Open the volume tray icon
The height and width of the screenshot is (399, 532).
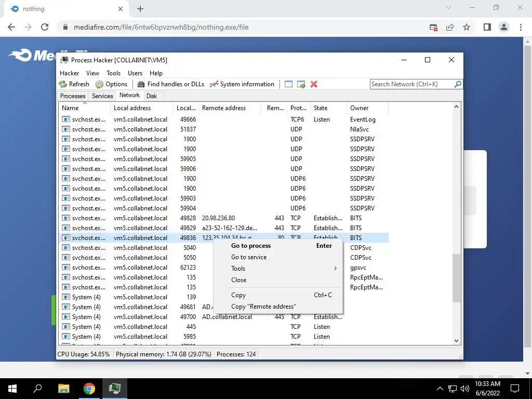coord(465,389)
